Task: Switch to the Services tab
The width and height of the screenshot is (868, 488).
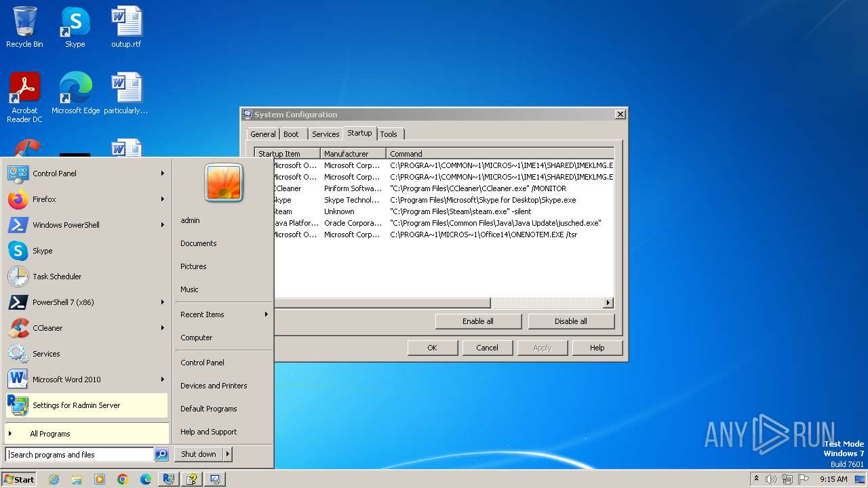Action: [x=325, y=134]
